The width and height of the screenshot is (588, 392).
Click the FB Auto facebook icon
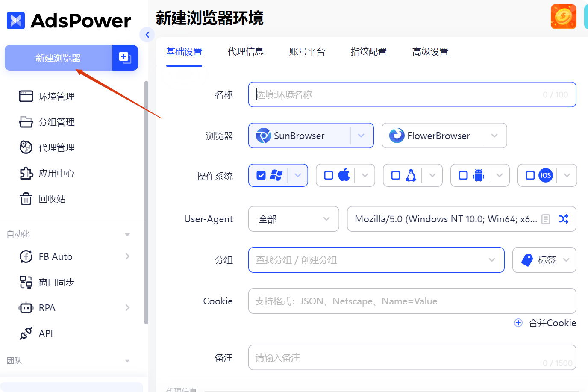point(26,256)
